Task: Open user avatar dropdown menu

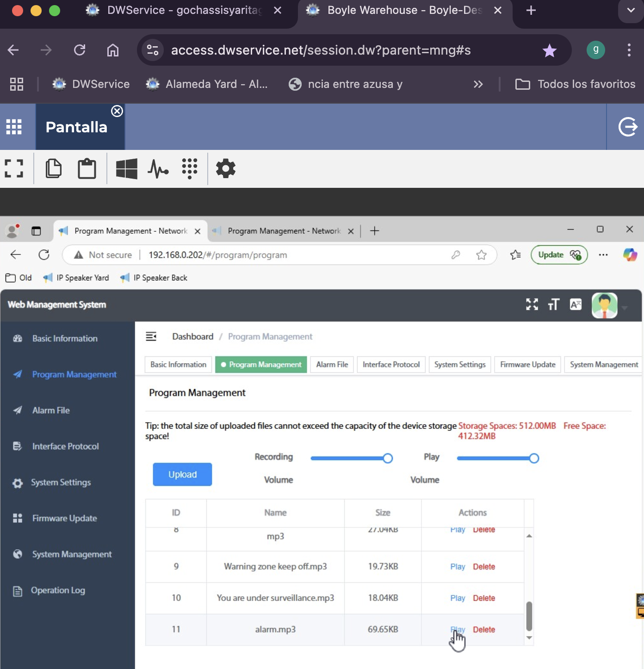Action: point(610,306)
